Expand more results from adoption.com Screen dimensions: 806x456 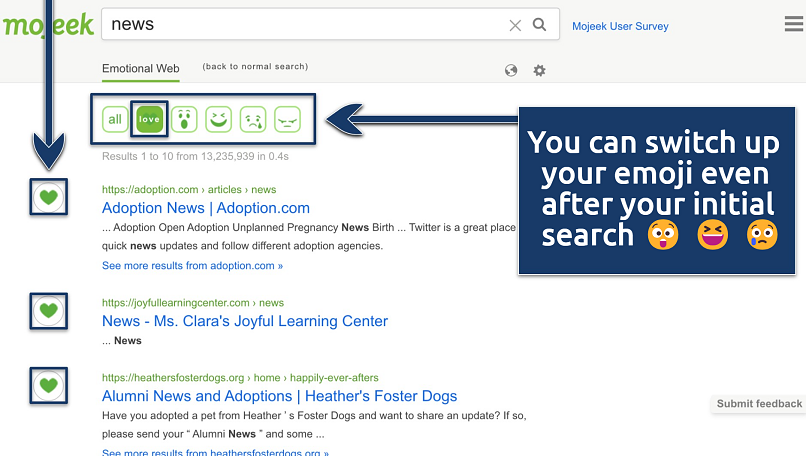click(x=192, y=266)
